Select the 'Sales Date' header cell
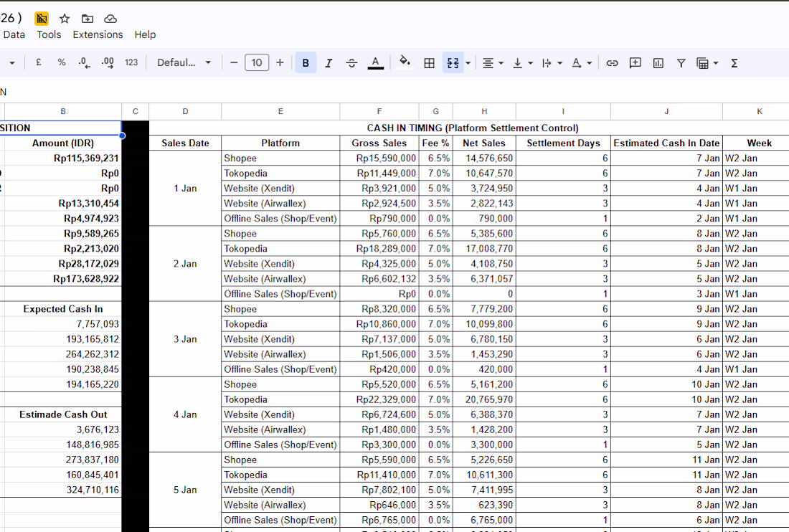 pos(185,143)
